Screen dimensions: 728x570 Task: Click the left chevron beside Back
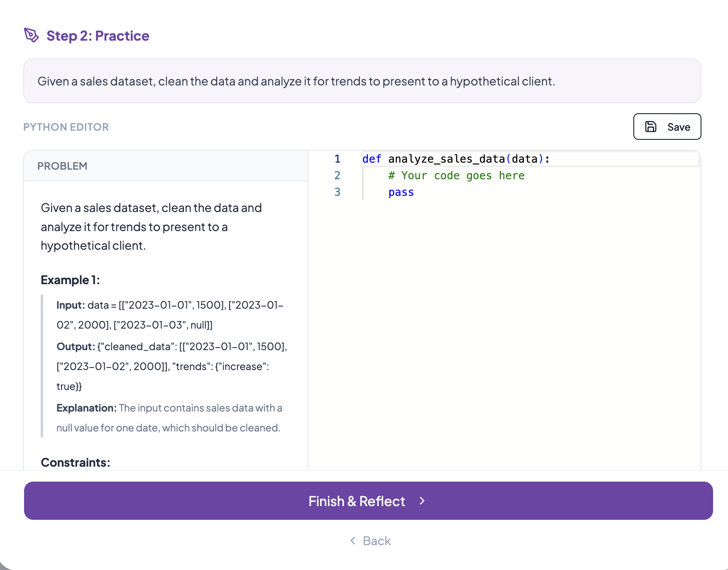(353, 541)
